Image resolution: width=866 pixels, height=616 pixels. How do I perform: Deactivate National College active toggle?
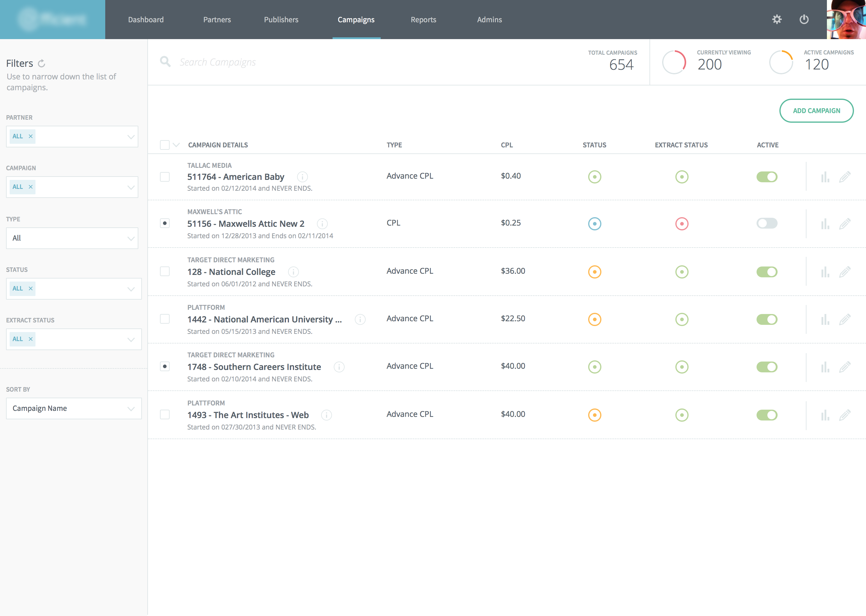(767, 272)
